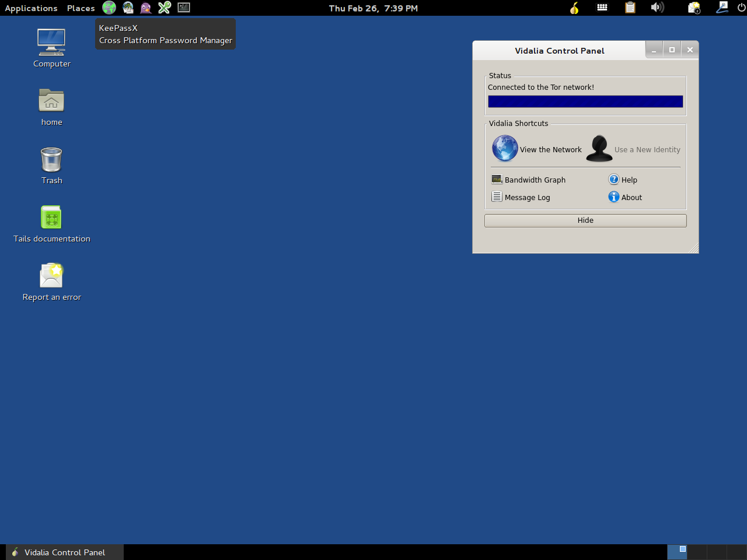Open the Message Log
Viewport: 747px width, 560px height.
point(521,197)
